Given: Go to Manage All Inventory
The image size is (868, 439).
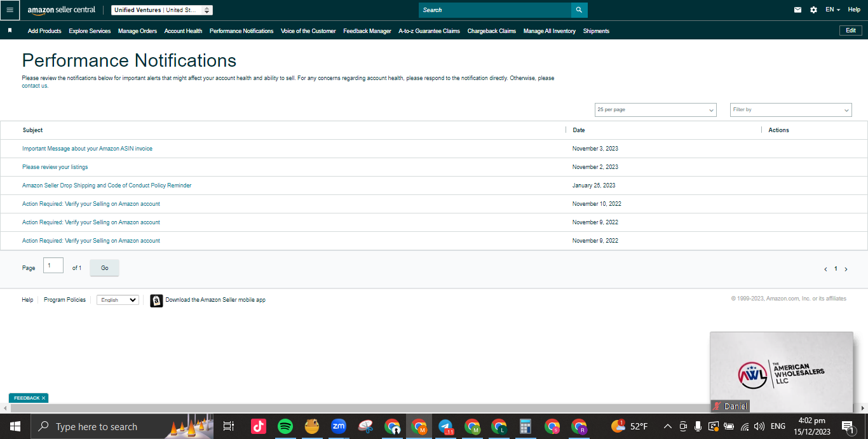Looking at the screenshot, I should (550, 31).
